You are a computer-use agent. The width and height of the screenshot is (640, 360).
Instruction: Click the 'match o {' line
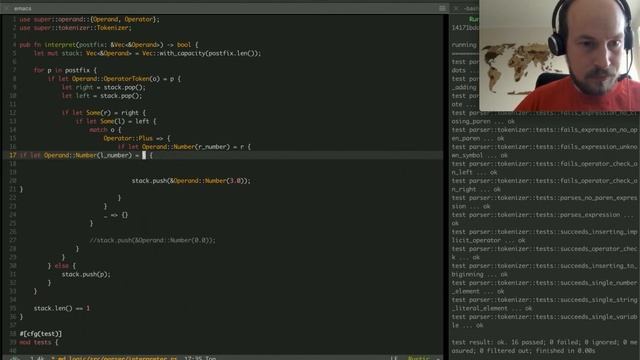105,130
